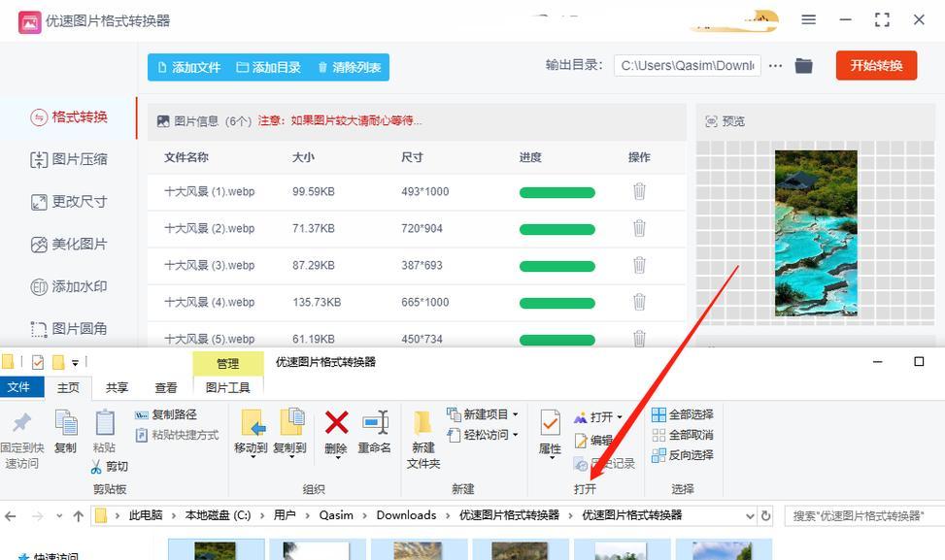This screenshot has height=560, width=945.
Task: Open the recent locations dropdown in Explorer
Action: click(x=59, y=516)
